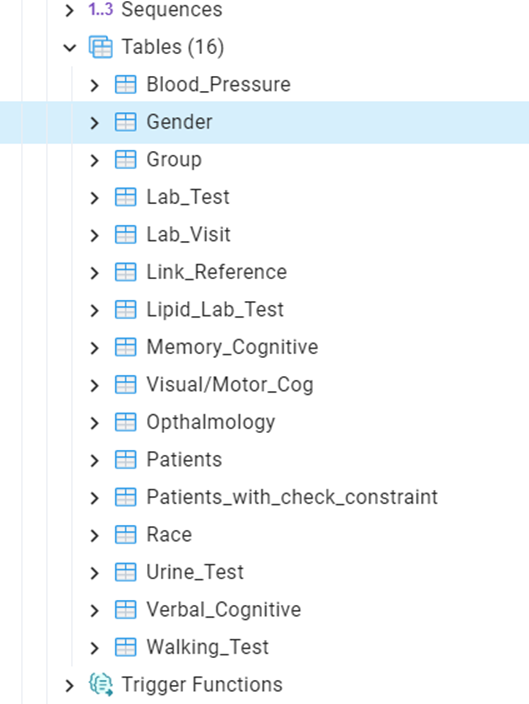Expand the Lipid_Lab_Test table
This screenshot has height=704, width=529.
[x=94, y=310]
